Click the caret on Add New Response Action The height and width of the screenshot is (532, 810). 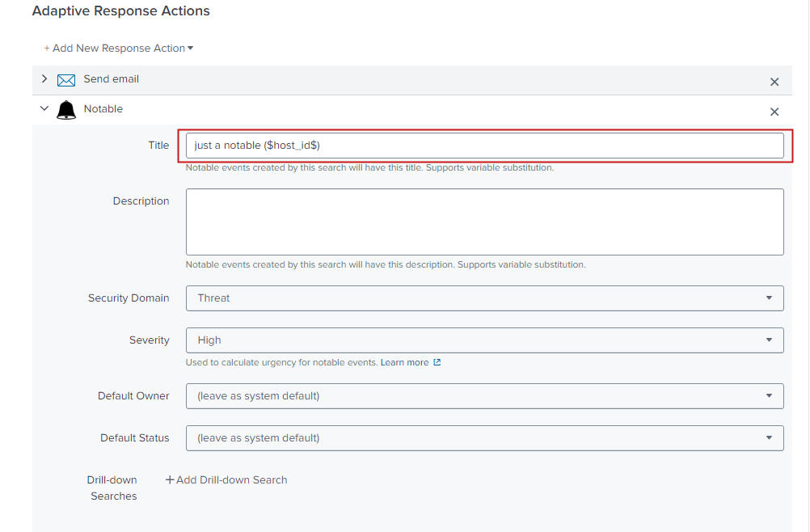pos(190,48)
